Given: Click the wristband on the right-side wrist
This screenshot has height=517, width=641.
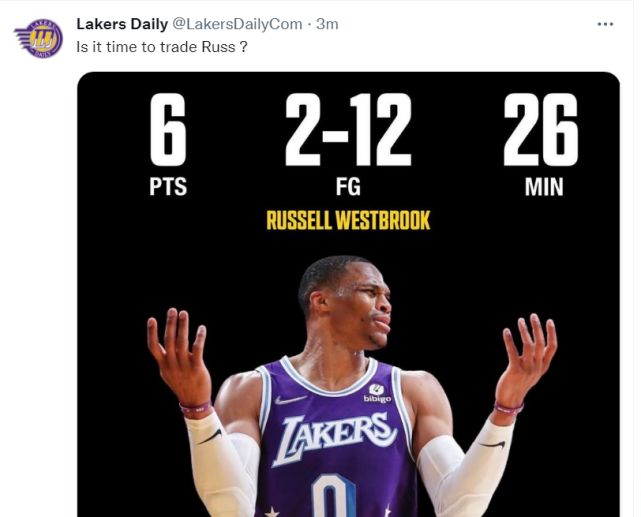Looking at the screenshot, I should pyautogui.click(x=508, y=408).
